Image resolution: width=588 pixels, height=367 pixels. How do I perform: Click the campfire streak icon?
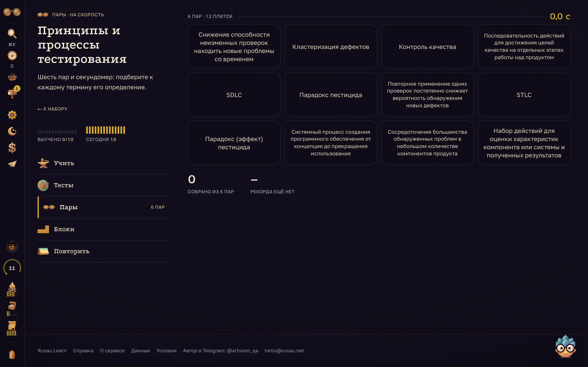point(12,289)
